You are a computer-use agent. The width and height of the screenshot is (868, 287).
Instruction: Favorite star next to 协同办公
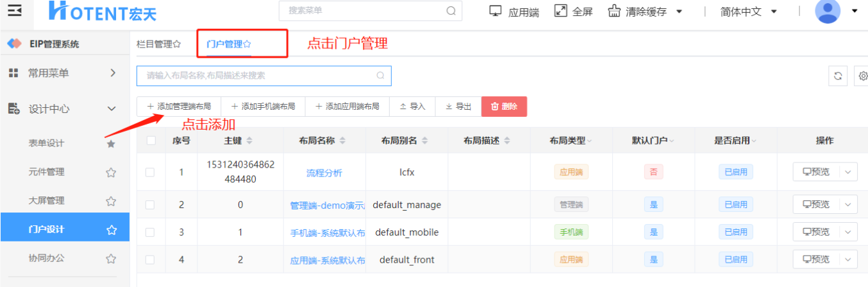click(111, 258)
